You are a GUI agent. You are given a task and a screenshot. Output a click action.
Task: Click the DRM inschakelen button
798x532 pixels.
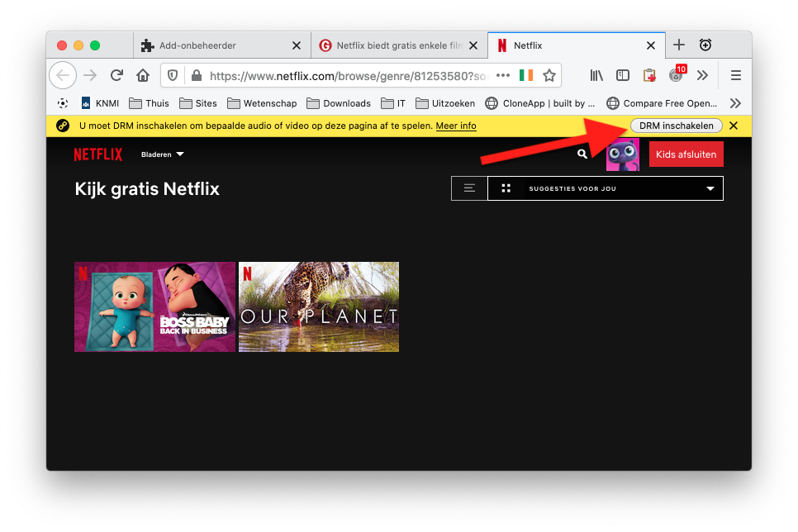coord(676,126)
